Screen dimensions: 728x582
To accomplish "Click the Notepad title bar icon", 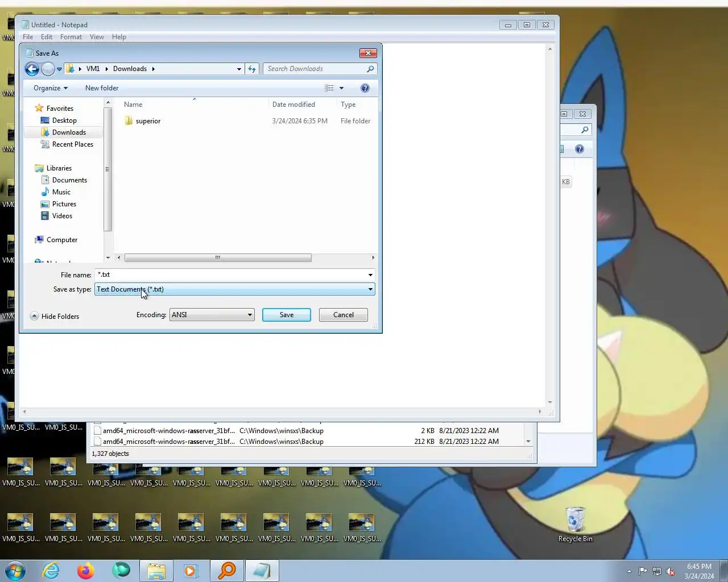I will coord(25,24).
